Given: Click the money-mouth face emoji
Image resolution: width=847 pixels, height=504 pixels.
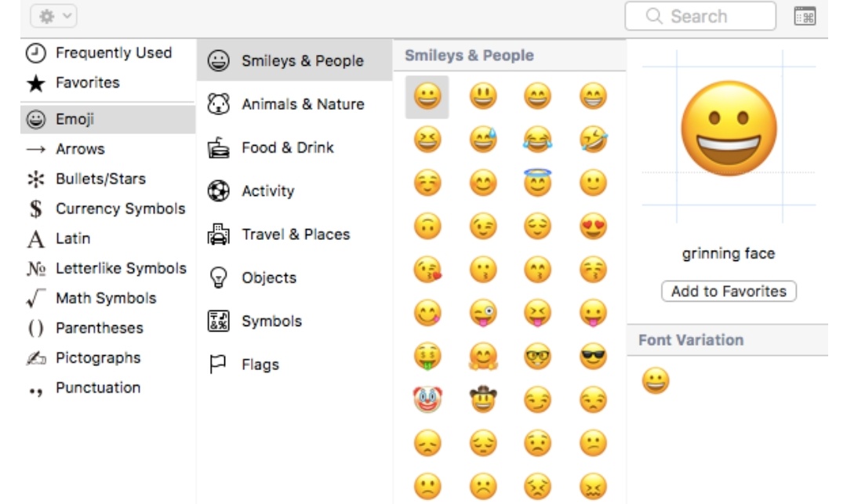Looking at the screenshot, I should pyautogui.click(x=427, y=357).
